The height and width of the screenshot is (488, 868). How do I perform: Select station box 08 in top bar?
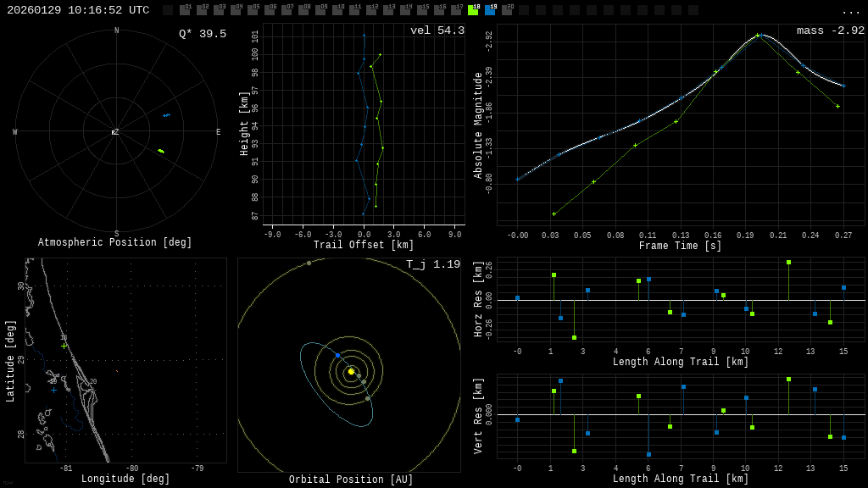303,10
